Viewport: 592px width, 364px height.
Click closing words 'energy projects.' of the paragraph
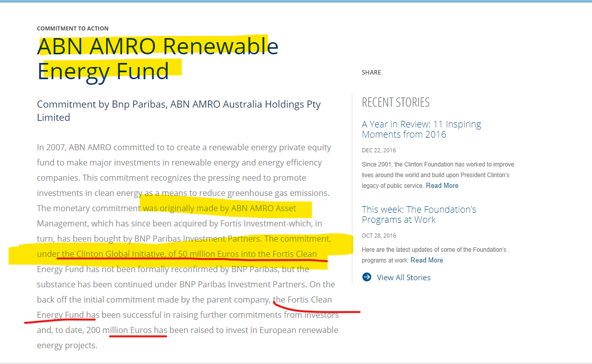click(x=67, y=346)
